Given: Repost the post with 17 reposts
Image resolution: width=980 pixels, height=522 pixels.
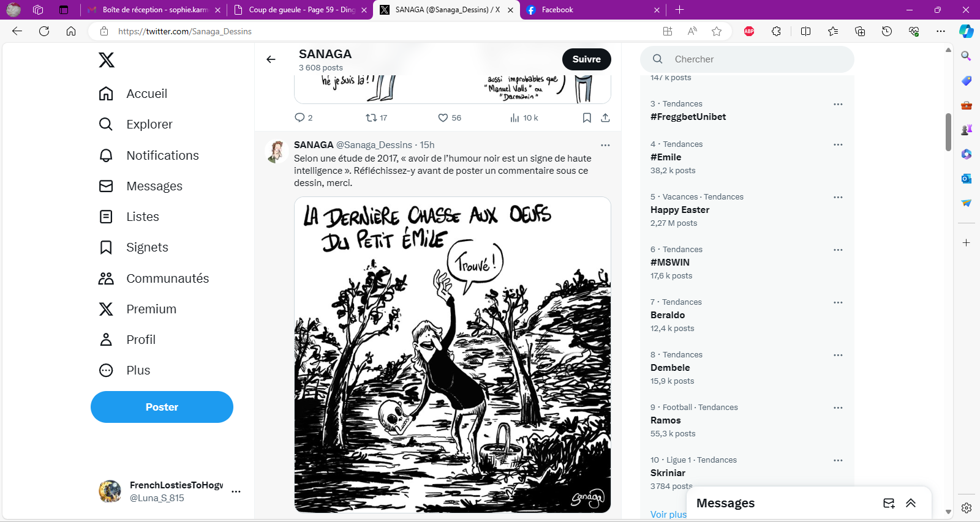Looking at the screenshot, I should [x=376, y=117].
